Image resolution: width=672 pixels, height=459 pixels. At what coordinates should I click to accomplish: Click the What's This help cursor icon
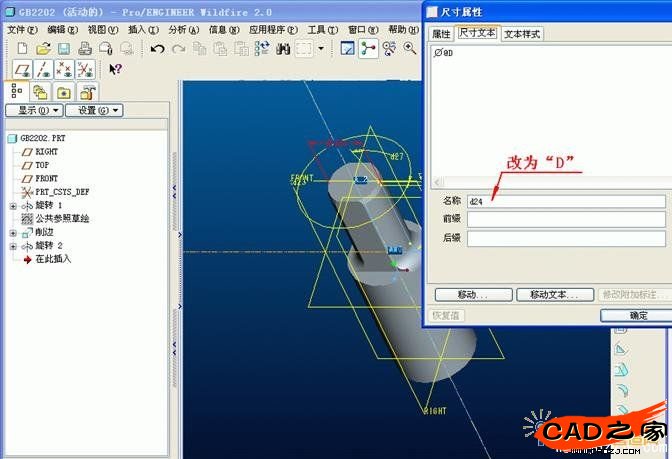pos(115,69)
